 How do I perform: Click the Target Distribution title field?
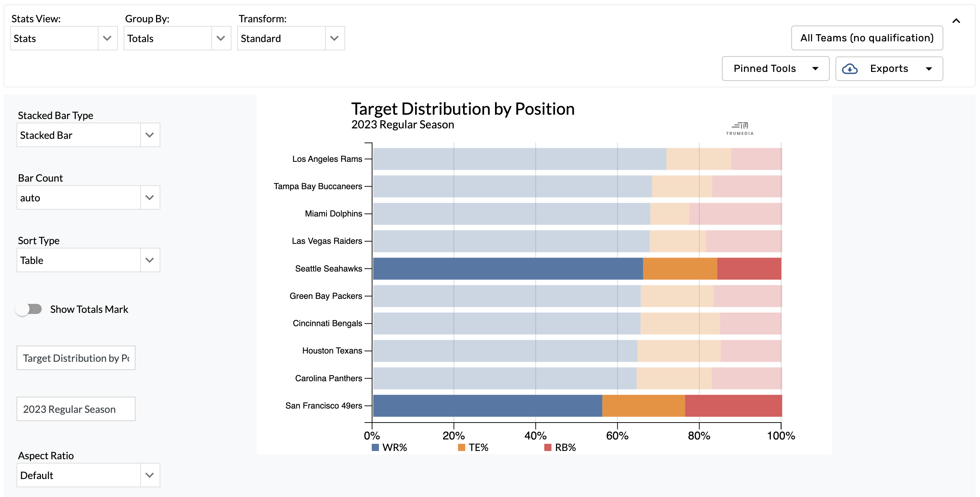[x=76, y=358]
